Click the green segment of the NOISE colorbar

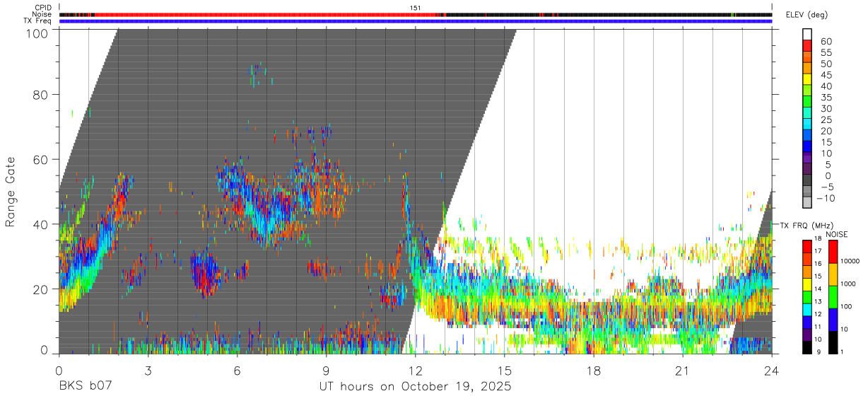pyautogui.click(x=832, y=297)
